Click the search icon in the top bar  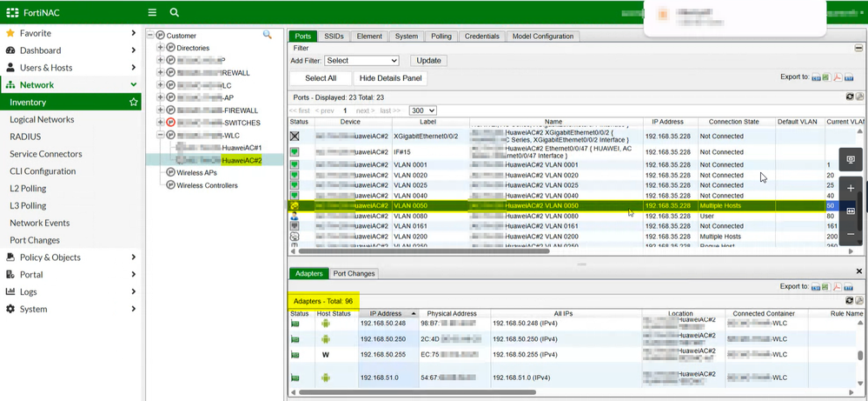coord(175,12)
